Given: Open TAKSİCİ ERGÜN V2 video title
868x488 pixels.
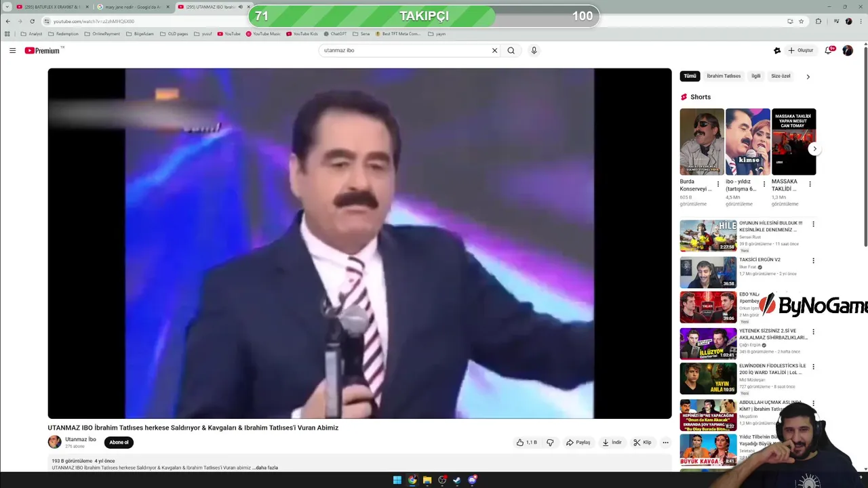Looking at the screenshot, I should click(759, 260).
